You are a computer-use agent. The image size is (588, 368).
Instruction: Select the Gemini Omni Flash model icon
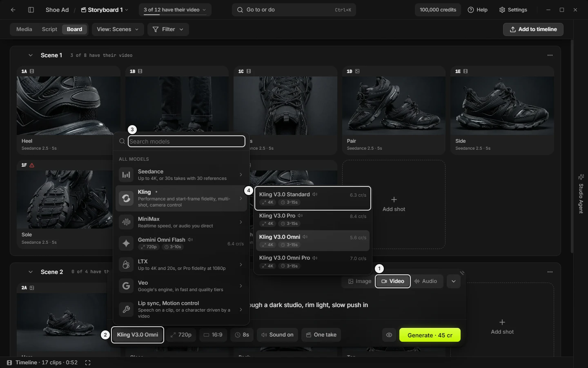tap(126, 243)
